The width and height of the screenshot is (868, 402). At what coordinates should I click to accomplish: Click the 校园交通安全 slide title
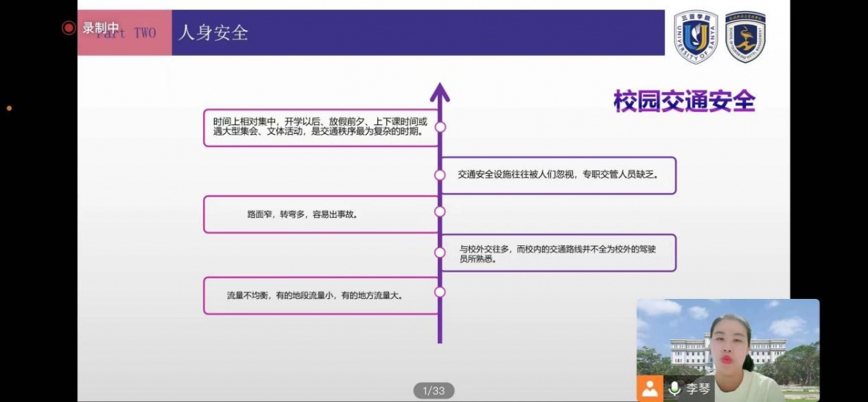pos(684,101)
